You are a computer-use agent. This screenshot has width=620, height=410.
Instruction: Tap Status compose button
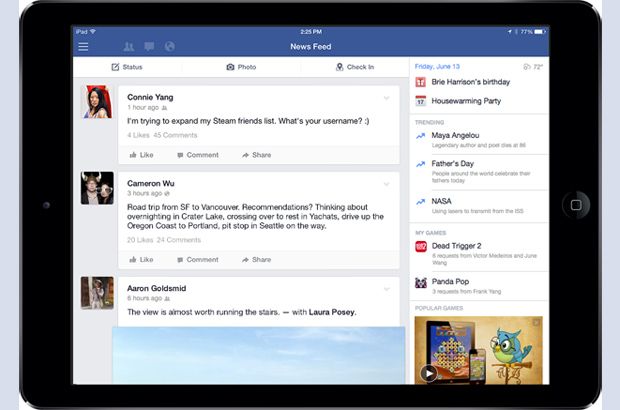tap(127, 67)
